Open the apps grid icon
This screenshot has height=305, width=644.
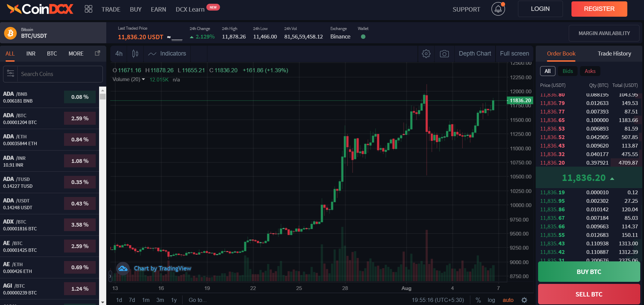pos(89,9)
